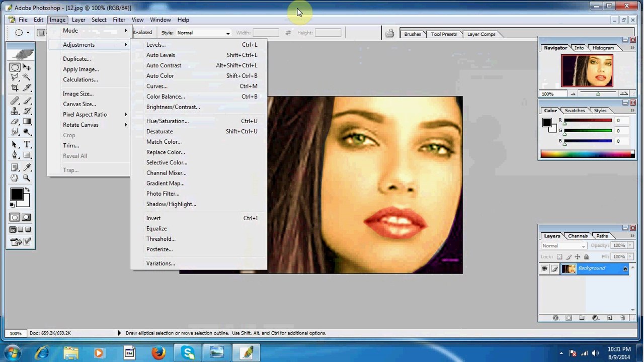Select the Dodge tool
644x362 pixels.
pyautogui.click(x=27, y=132)
